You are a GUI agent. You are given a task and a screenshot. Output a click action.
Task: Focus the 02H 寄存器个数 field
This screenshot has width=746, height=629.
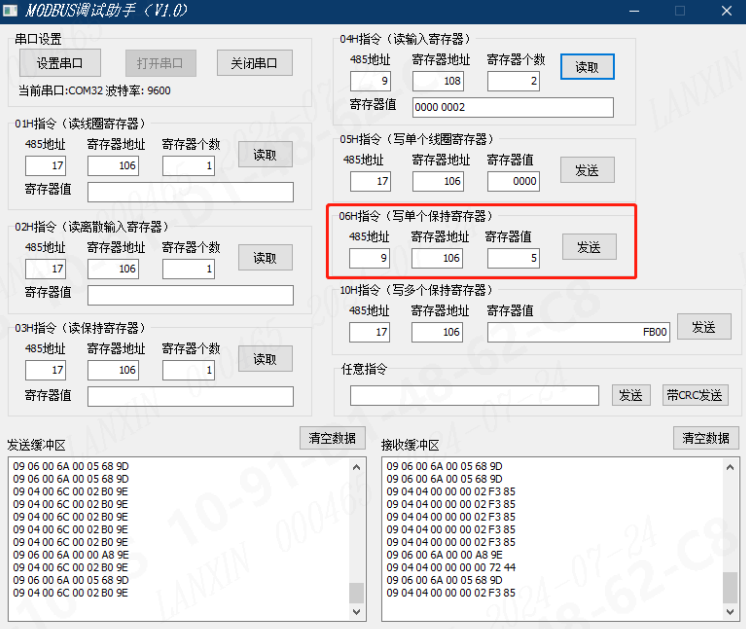188,269
